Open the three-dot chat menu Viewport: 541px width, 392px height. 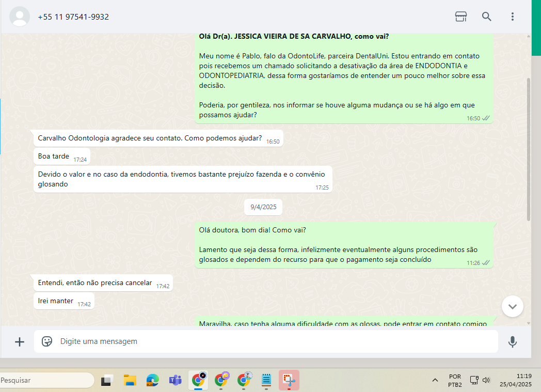pyautogui.click(x=513, y=16)
